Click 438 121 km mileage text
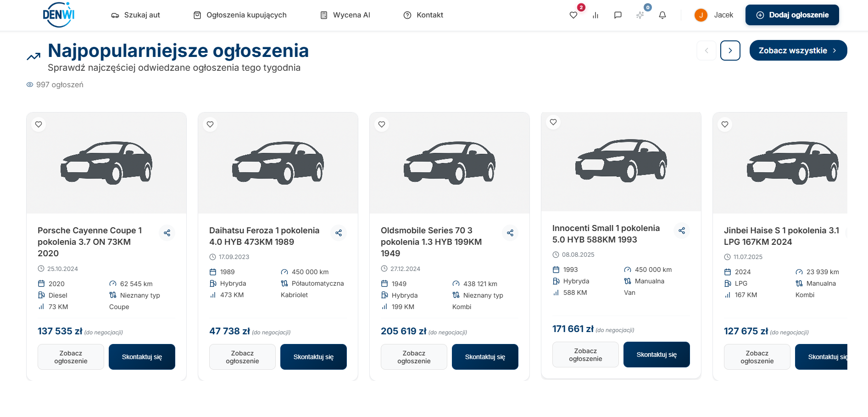The height and width of the screenshot is (417, 868). tap(480, 284)
